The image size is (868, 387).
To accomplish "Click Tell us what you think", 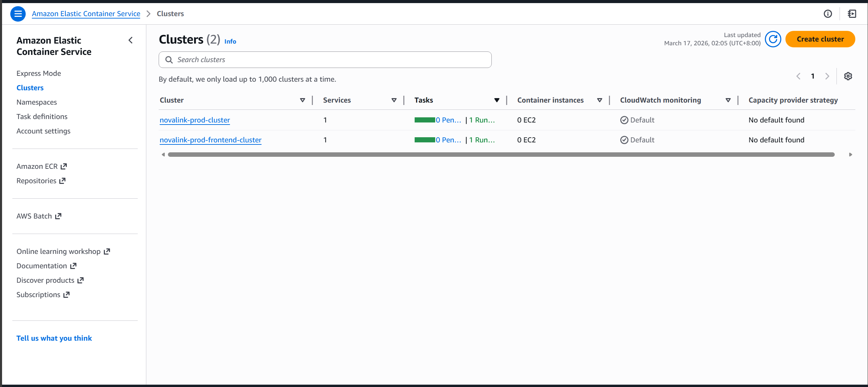I will [54, 338].
